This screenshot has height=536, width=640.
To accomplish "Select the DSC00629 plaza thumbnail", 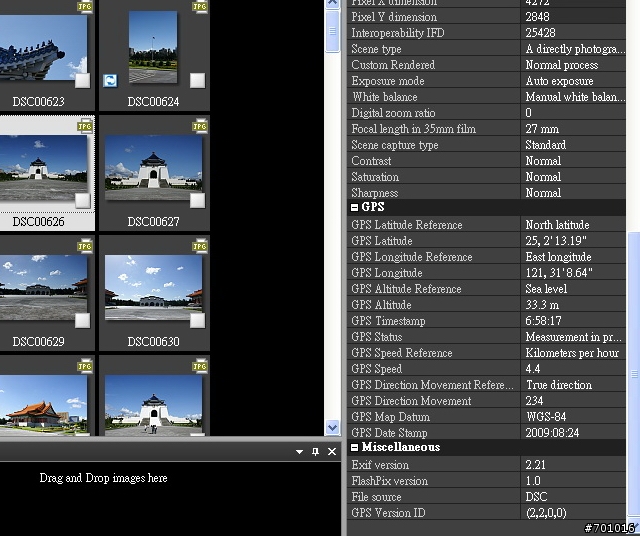I will 43,287.
